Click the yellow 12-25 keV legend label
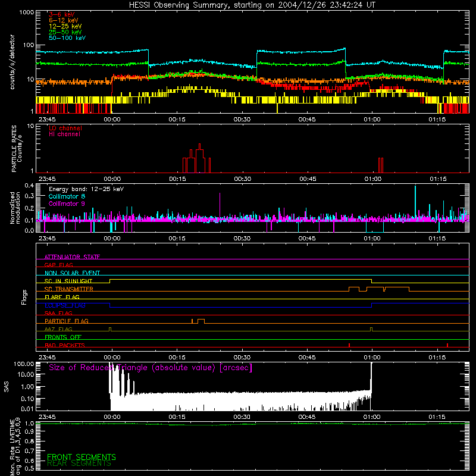The width and height of the screenshot is (476, 476). pyautogui.click(x=65, y=26)
